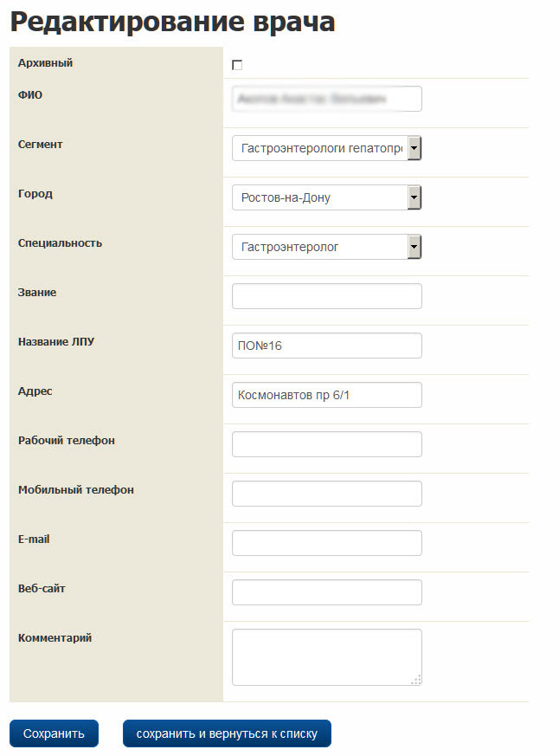Click the Веб-сайт input field
This screenshot has height=756, width=559.
coord(326,592)
